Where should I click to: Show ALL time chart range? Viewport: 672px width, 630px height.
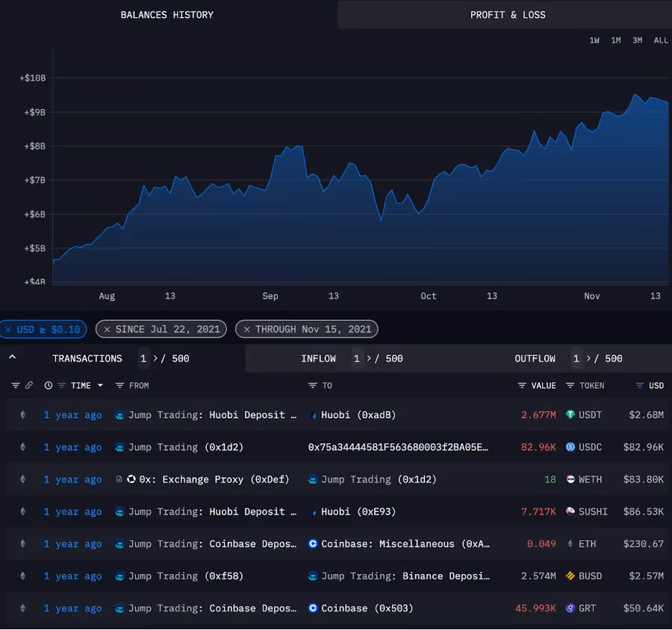pos(661,41)
